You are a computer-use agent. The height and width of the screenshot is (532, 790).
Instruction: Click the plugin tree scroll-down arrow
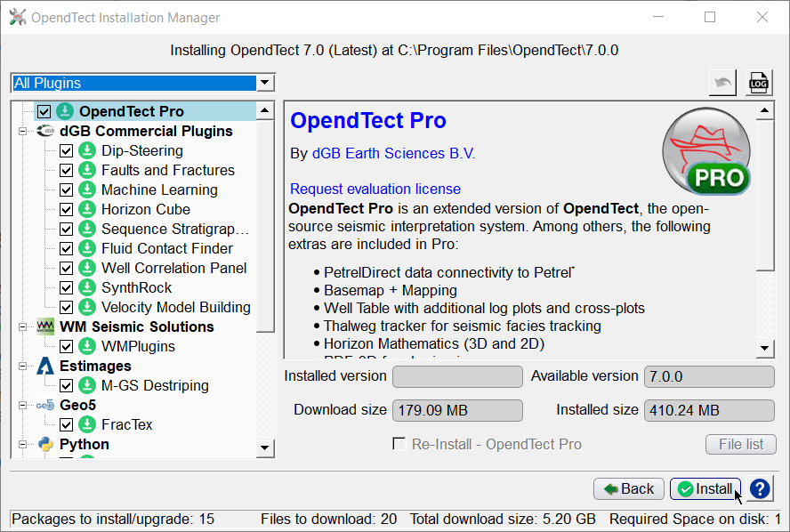265,447
